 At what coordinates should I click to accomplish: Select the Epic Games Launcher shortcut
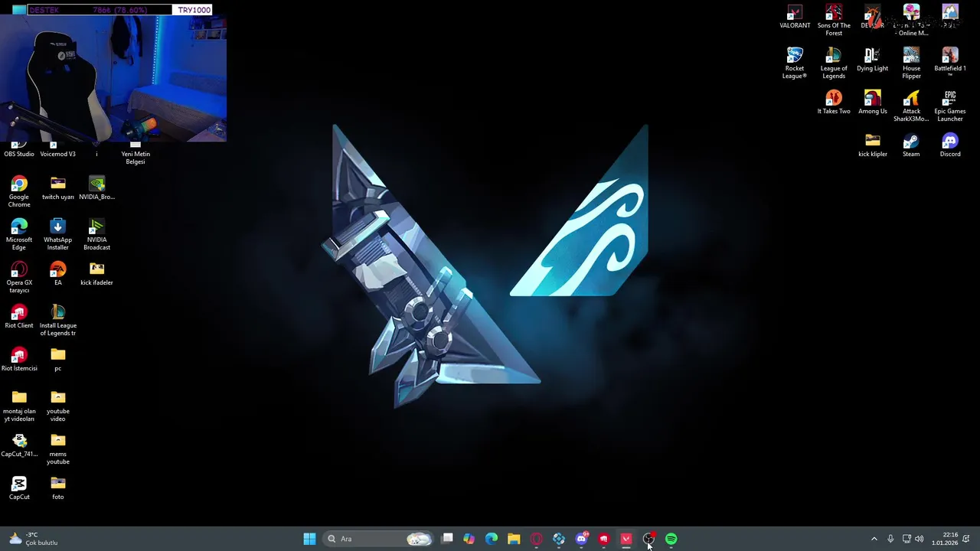[950, 106]
